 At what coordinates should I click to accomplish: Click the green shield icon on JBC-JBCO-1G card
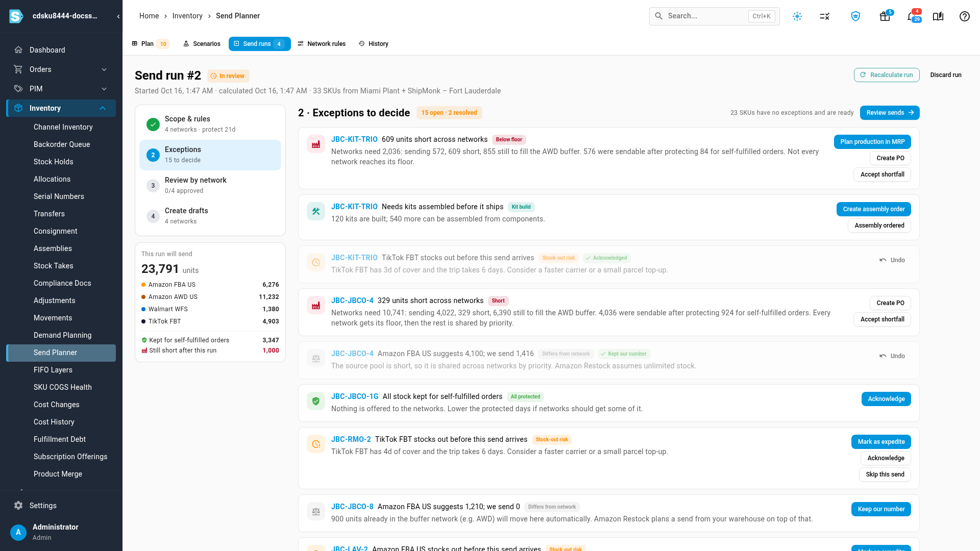(316, 402)
